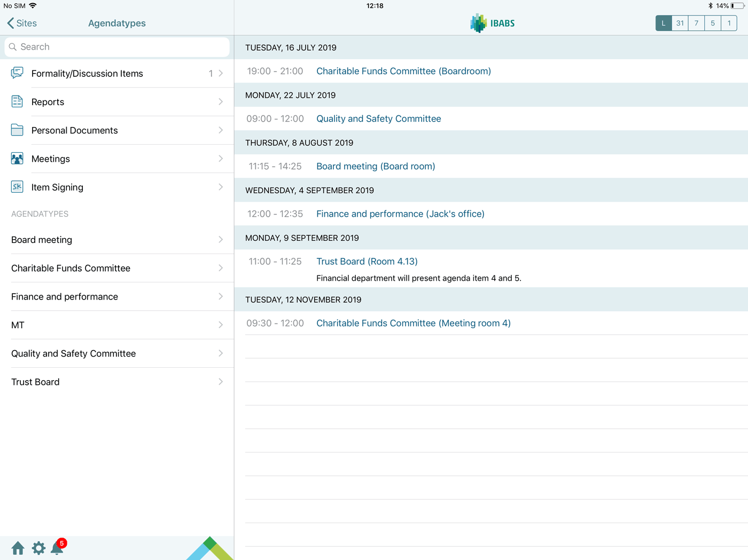Switch calendar to week view with 7
This screenshot has width=748, height=560.
pos(696,23)
